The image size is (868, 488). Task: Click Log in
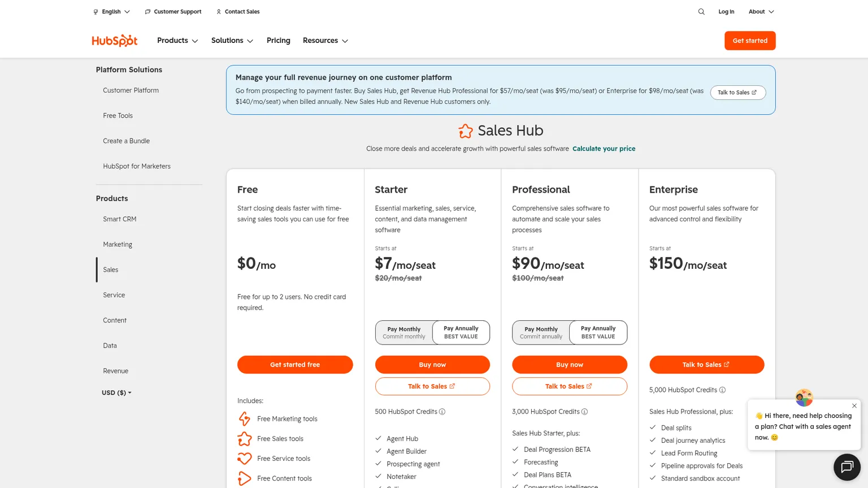pyautogui.click(x=726, y=12)
